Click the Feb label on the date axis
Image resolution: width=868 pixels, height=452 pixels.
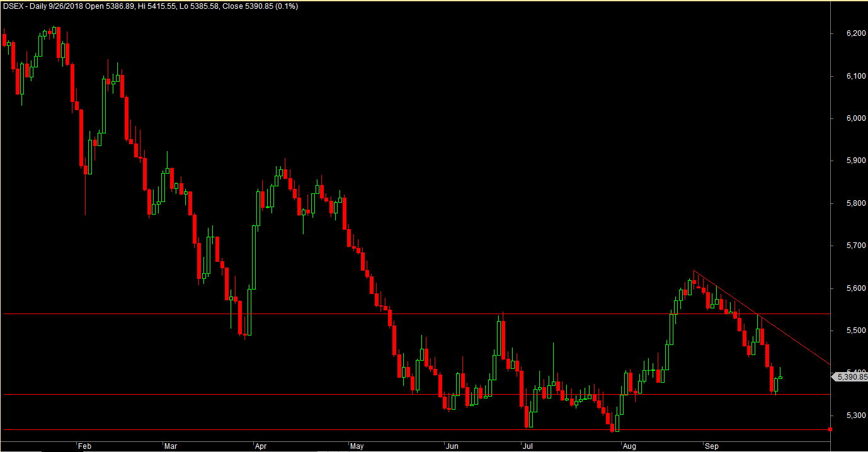[x=85, y=446]
